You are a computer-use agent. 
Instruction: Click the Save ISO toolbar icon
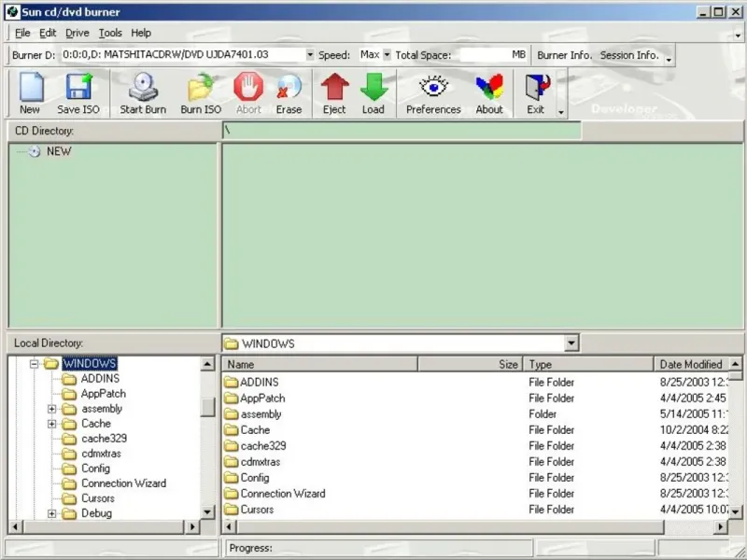tap(78, 93)
